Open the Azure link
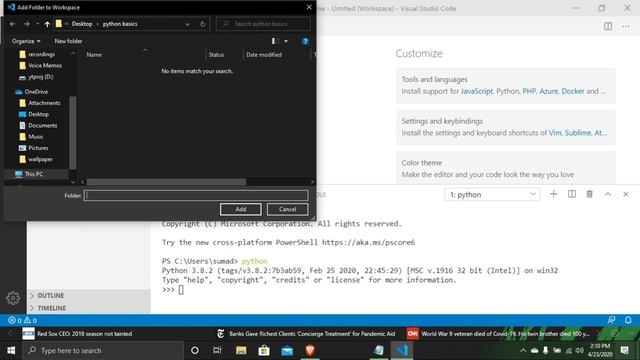 click(549, 91)
